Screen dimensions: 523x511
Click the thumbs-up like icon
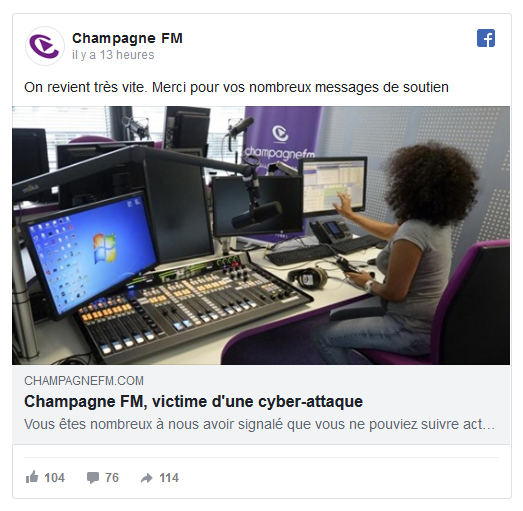[x=32, y=477]
